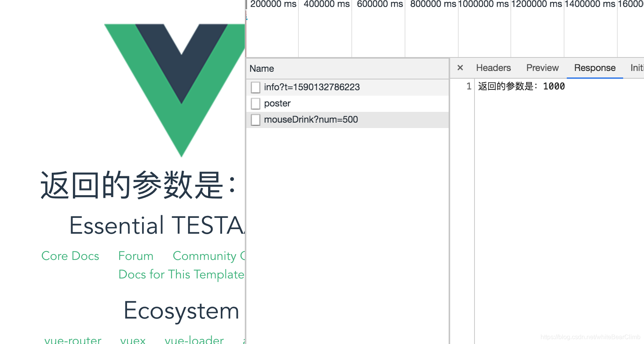Viewport: 644px width, 344px height.
Task: Click line number 1 in response gutter
Action: (x=469, y=86)
